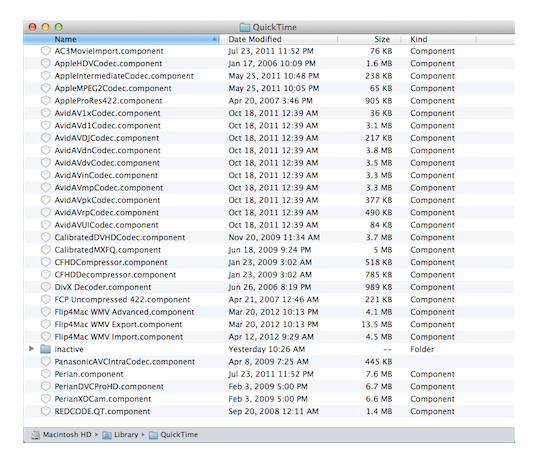The width and height of the screenshot is (538, 463).
Task: Click the AvidAVDJCodec.component file icon
Action: (46, 138)
